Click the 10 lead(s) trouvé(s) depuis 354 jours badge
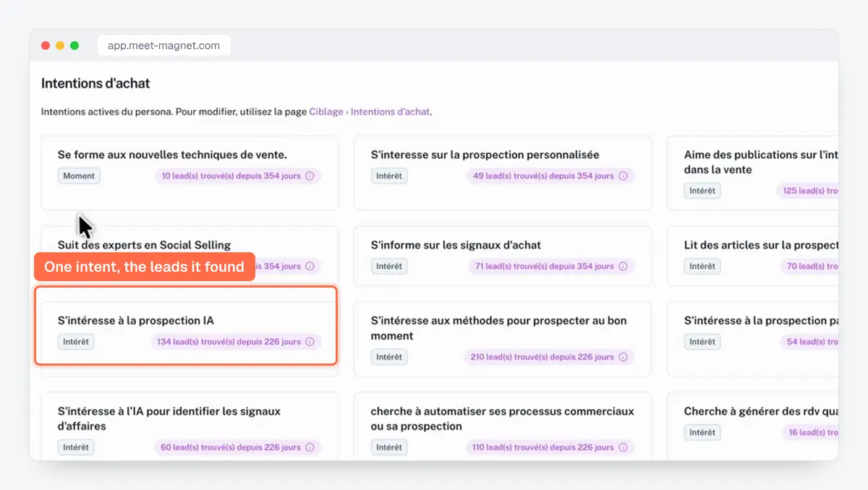Viewport: 868px width, 490px height. (x=237, y=176)
